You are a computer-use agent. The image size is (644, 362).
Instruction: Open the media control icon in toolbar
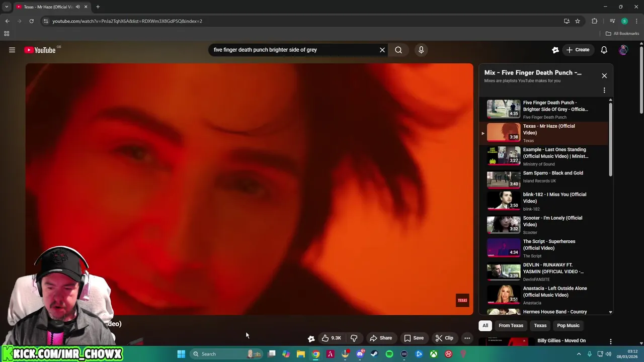point(612,21)
